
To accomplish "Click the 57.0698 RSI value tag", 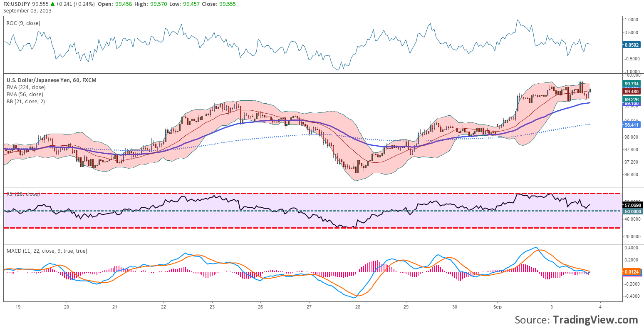I will [x=632, y=204].
